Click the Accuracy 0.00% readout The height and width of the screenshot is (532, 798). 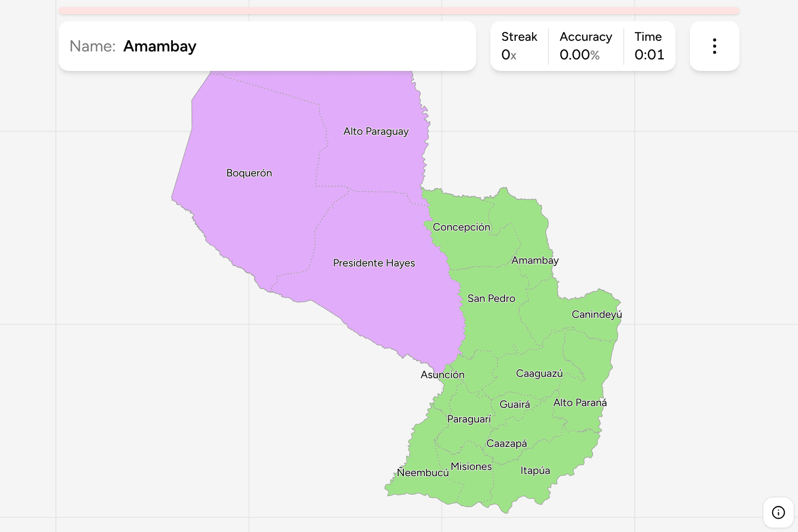point(586,46)
